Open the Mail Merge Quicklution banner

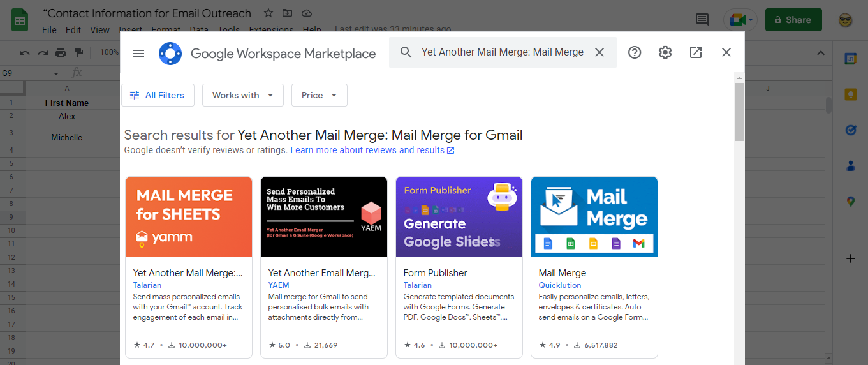pos(594,217)
